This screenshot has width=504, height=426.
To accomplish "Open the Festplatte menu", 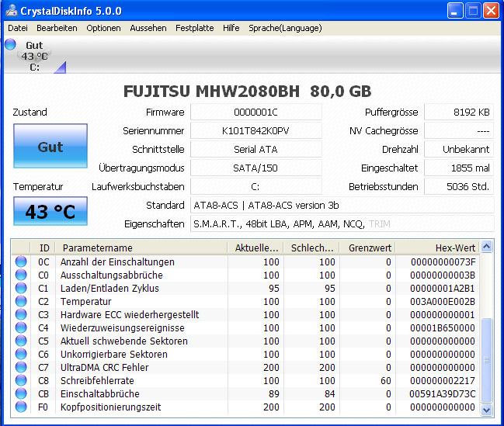I will pyautogui.click(x=194, y=28).
